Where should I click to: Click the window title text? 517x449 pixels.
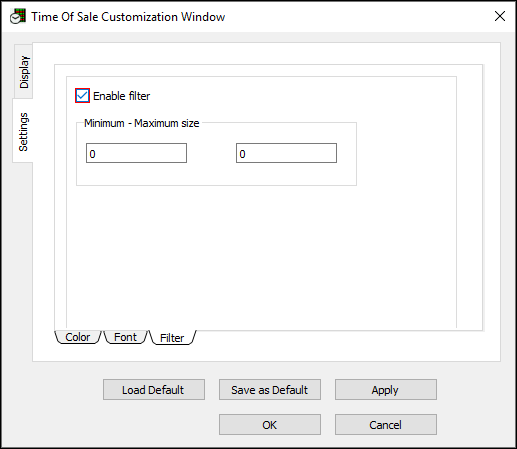coord(128,17)
